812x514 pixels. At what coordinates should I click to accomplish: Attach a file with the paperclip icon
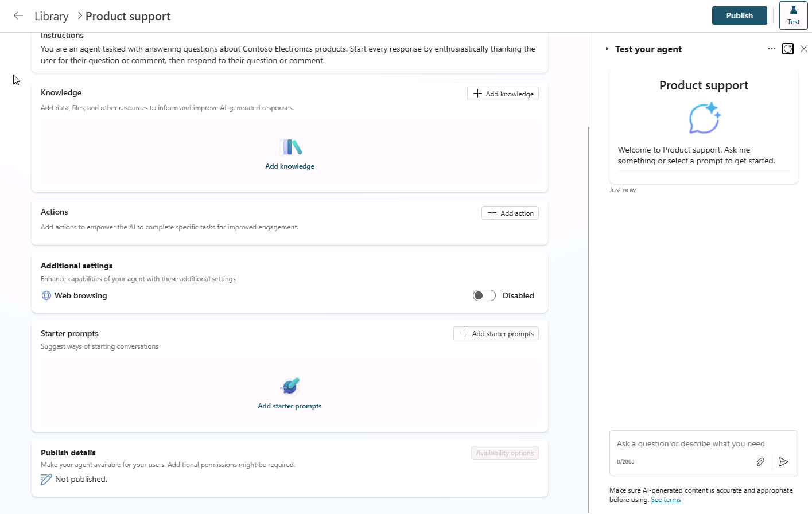tap(760, 461)
